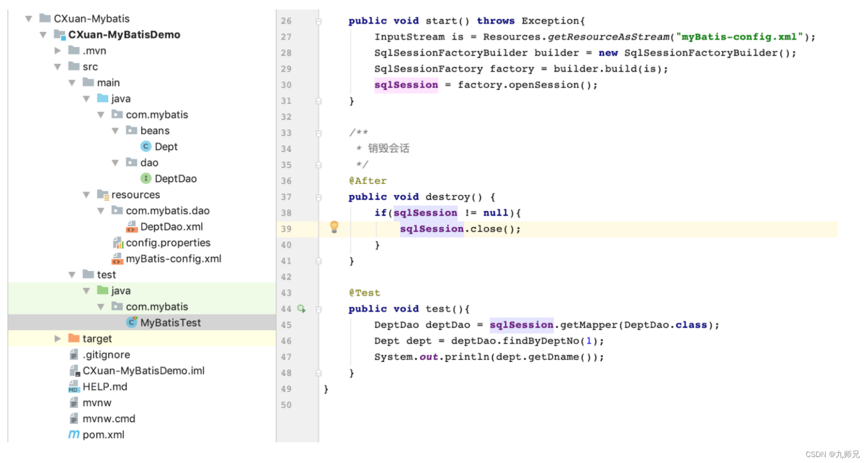The image size is (868, 463).
Task: Collapse the resources folder arrow
Action: tap(86, 195)
